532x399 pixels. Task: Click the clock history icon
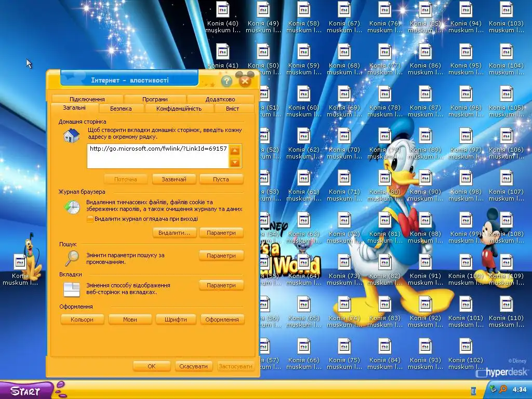coord(72,207)
